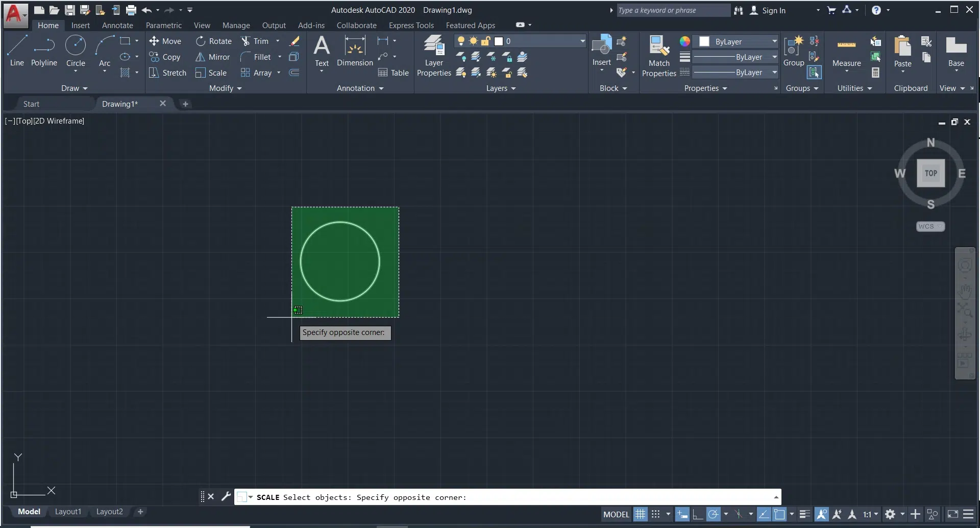Insert a Table annotation
Screen dimensions: 980x528
(393, 73)
